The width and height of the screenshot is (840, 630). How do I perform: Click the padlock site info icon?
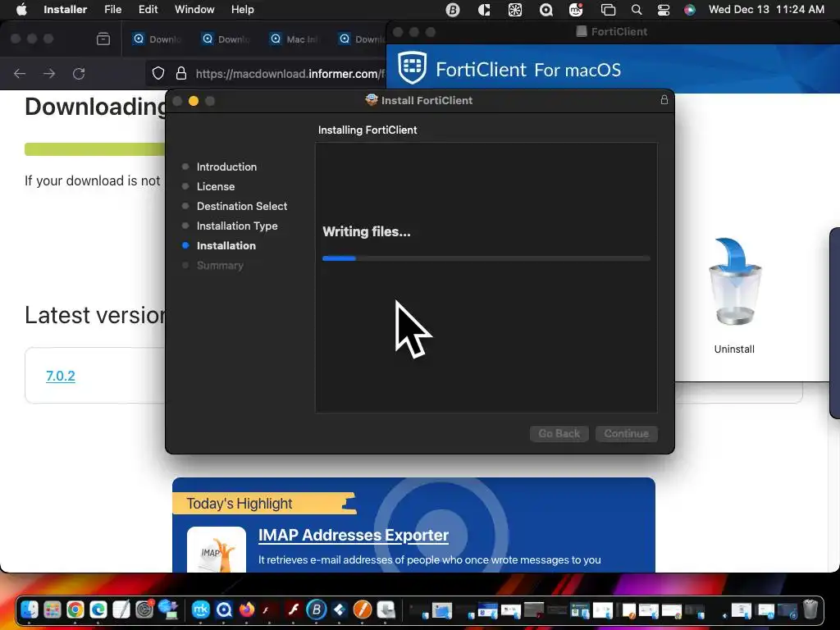point(181,73)
